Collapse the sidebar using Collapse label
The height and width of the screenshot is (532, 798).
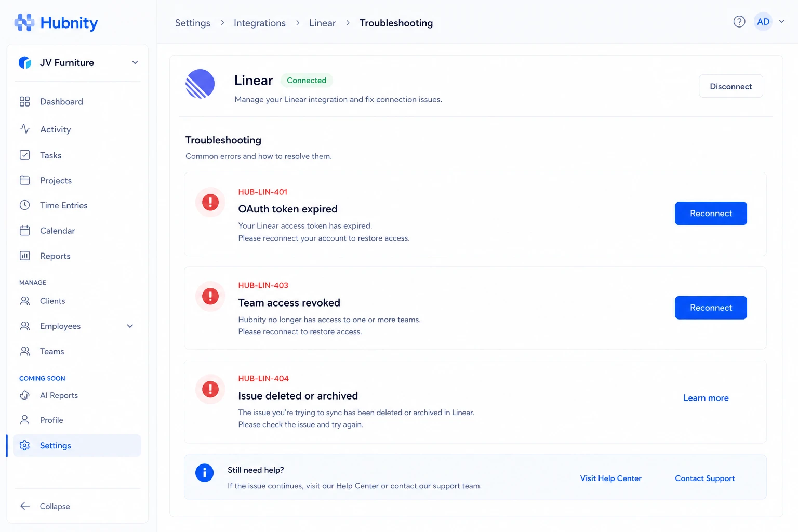click(x=55, y=506)
